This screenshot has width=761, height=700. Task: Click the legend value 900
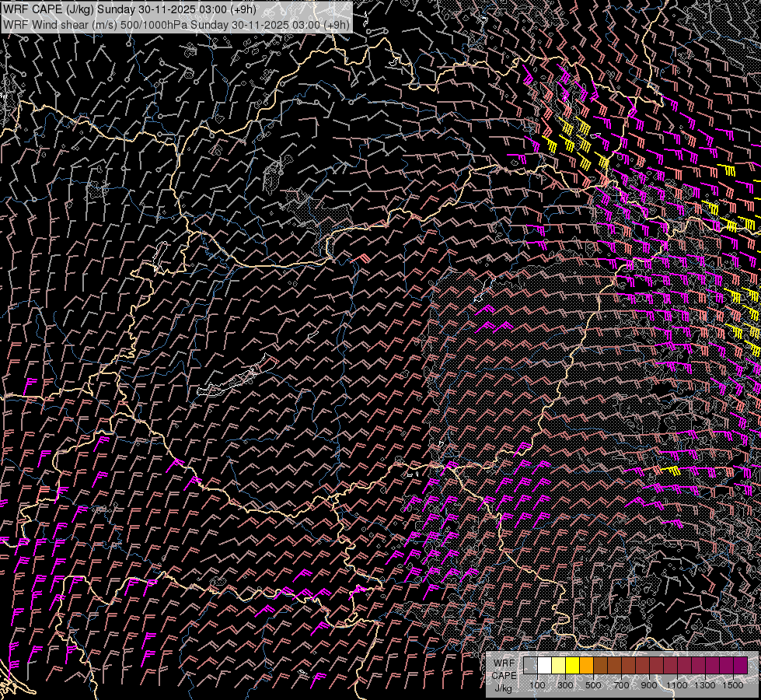[x=649, y=685]
